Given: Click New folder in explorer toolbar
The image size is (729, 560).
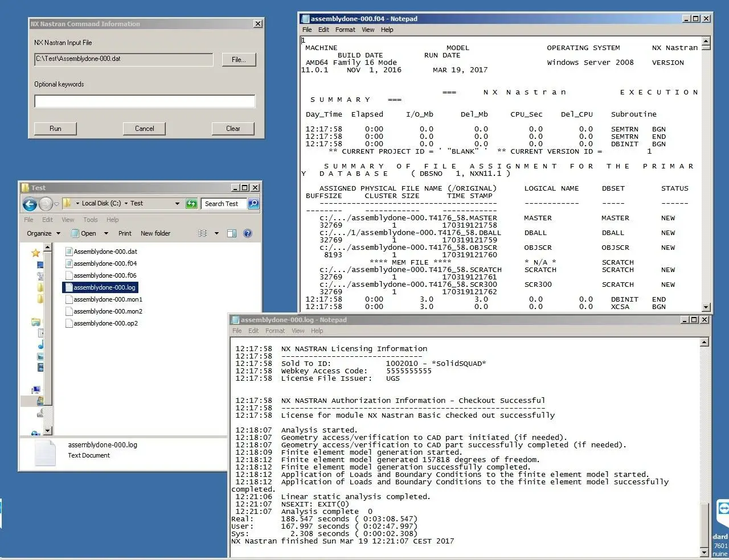Looking at the screenshot, I should (155, 233).
